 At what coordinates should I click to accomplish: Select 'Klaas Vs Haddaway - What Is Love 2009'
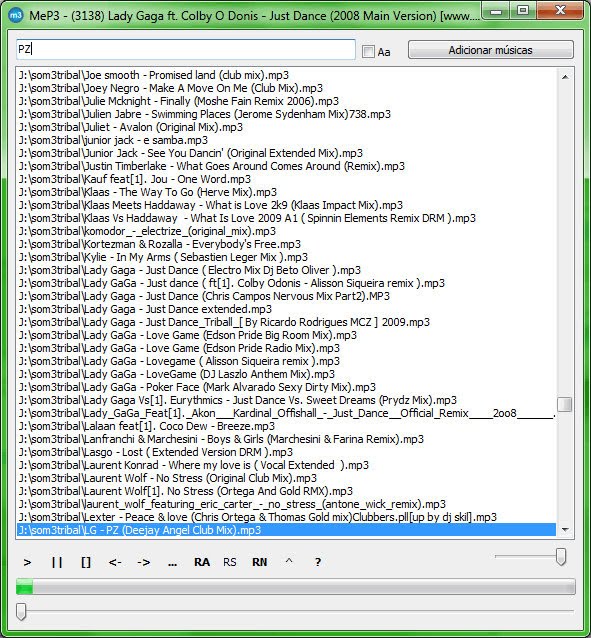click(x=287, y=218)
